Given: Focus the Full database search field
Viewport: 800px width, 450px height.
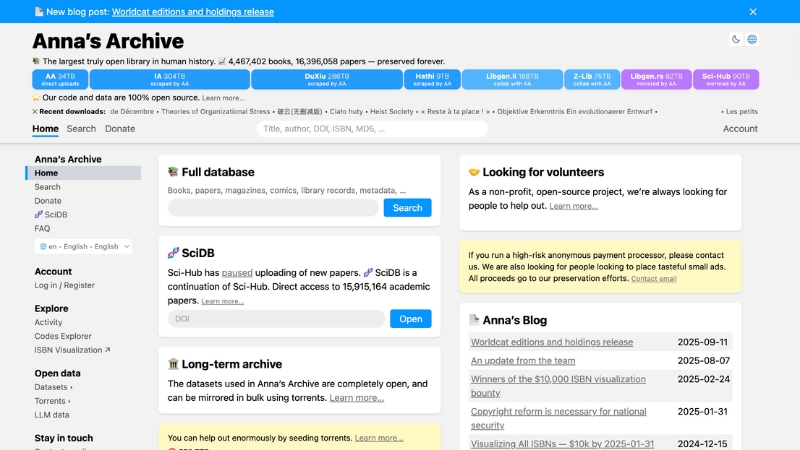Looking at the screenshot, I should click(273, 208).
